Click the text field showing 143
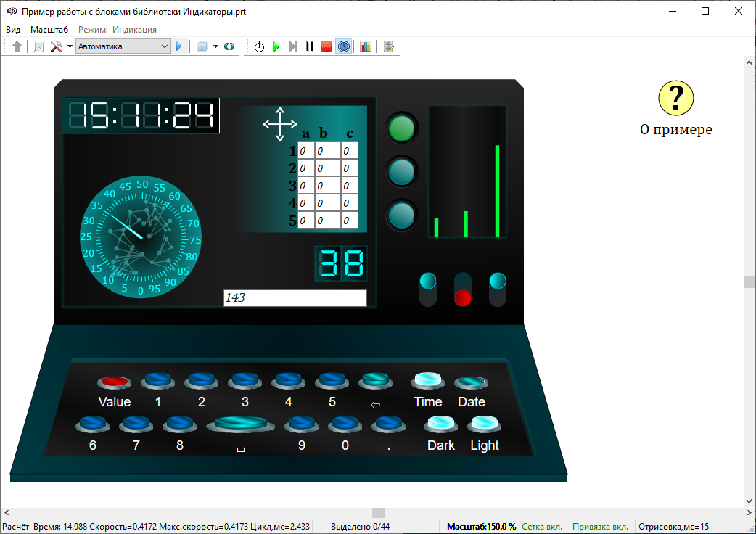This screenshot has height=534, width=756. pos(295,297)
